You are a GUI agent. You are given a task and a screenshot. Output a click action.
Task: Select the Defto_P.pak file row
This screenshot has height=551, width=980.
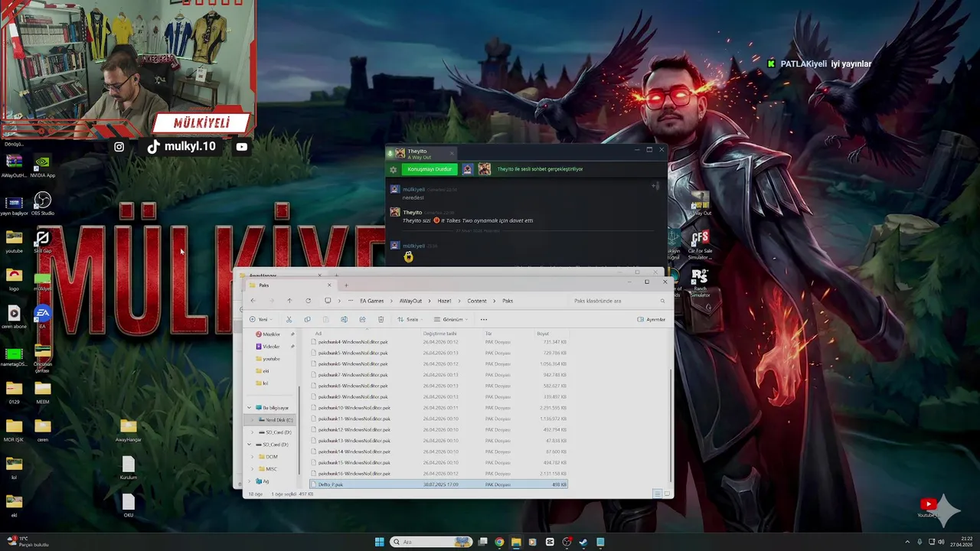(x=439, y=484)
